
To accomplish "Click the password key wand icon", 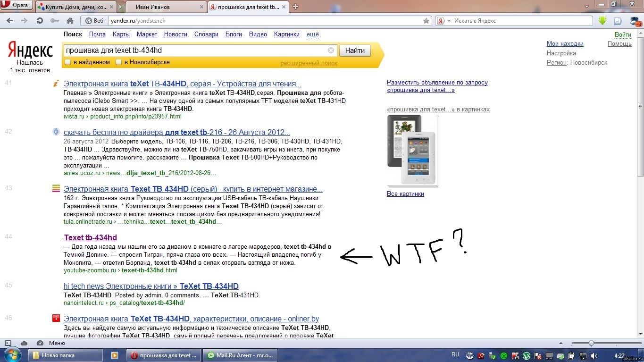I will pos(55,21).
